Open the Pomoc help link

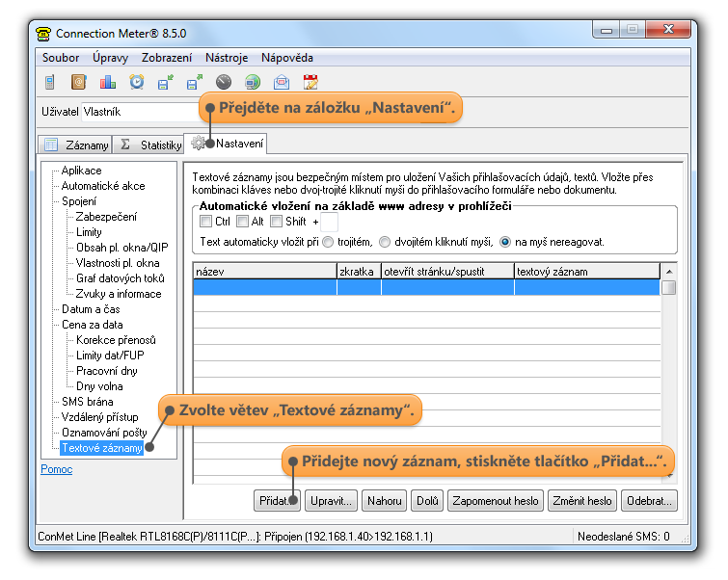[x=57, y=469]
